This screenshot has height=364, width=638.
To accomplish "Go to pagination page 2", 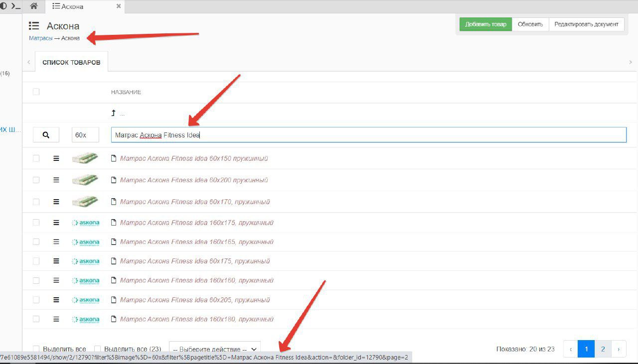I will pos(603,349).
